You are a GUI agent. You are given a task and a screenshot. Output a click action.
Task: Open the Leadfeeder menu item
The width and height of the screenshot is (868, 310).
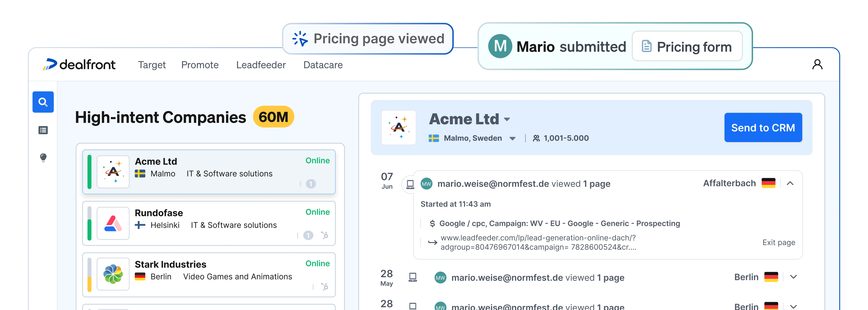pyautogui.click(x=261, y=65)
